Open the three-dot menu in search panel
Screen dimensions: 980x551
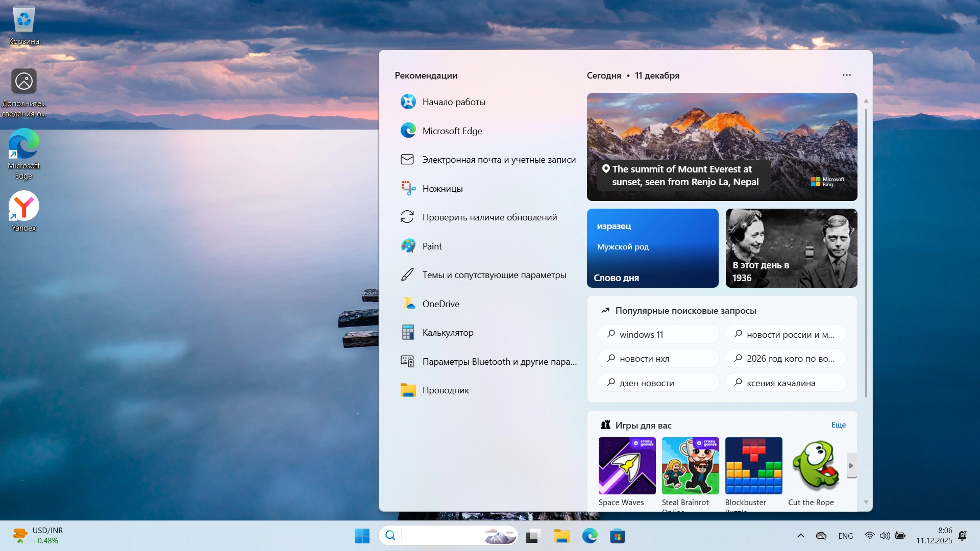click(846, 75)
